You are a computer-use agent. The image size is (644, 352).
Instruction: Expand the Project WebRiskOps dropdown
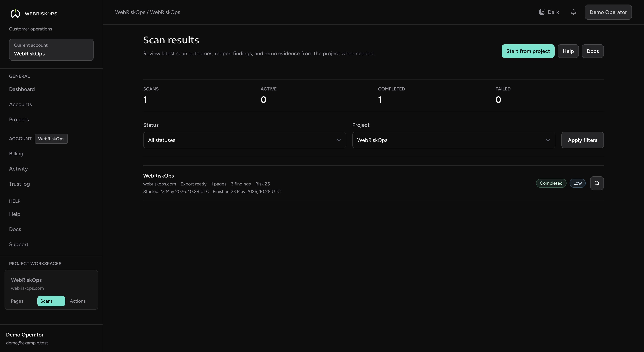(453, 140)
